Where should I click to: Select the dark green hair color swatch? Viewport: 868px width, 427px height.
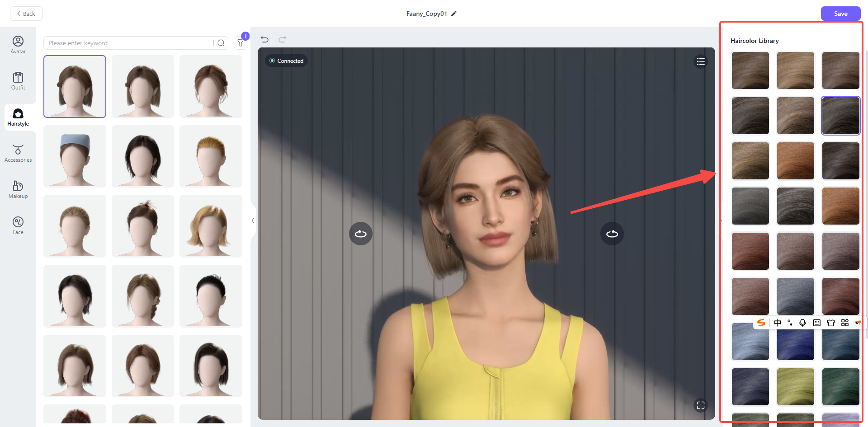(x=841, y=387)
